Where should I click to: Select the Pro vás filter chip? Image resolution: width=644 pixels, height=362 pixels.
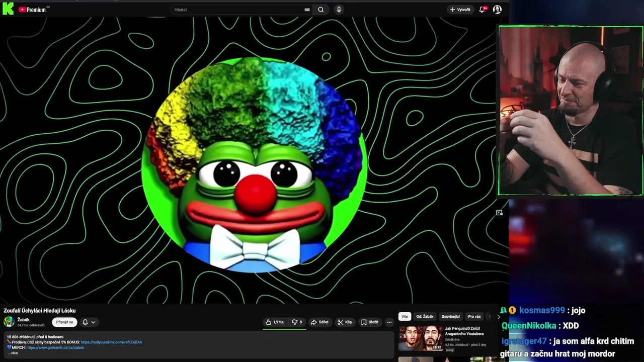coord(474,317)
